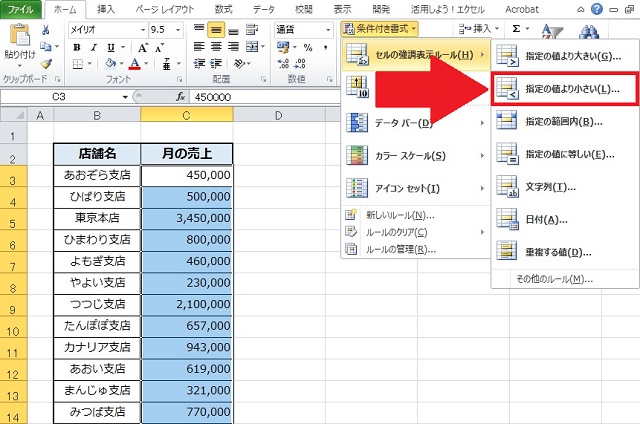Click the AutoSum sigma icon
Image resolution: width=640 pixels, height=424 pixels.
516,29
